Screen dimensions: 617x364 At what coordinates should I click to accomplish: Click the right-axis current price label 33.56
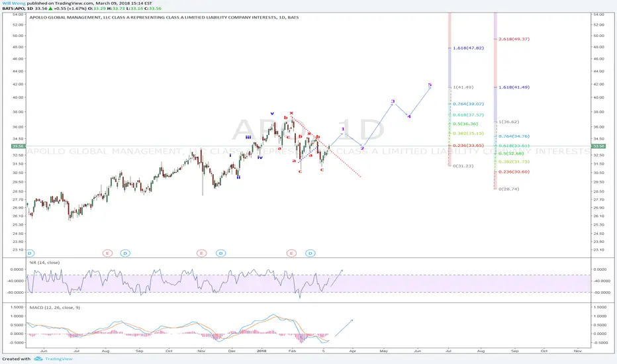coord(598,146)
